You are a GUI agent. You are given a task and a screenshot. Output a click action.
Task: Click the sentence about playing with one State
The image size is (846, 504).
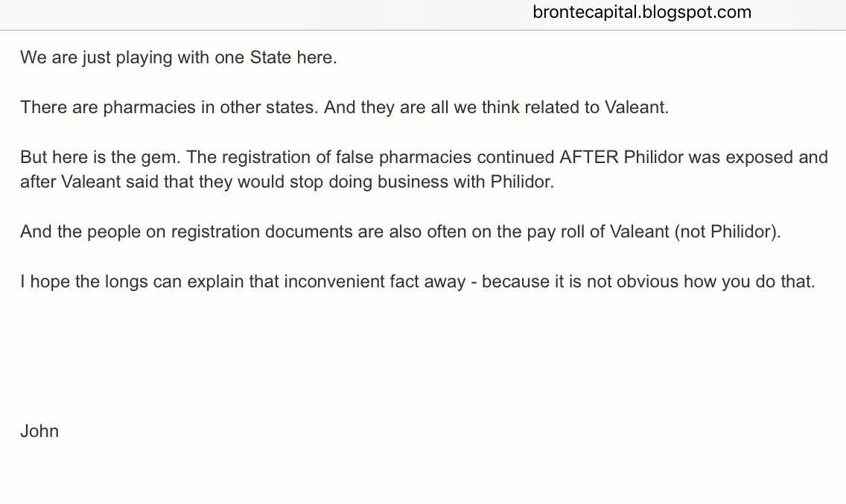179,57
